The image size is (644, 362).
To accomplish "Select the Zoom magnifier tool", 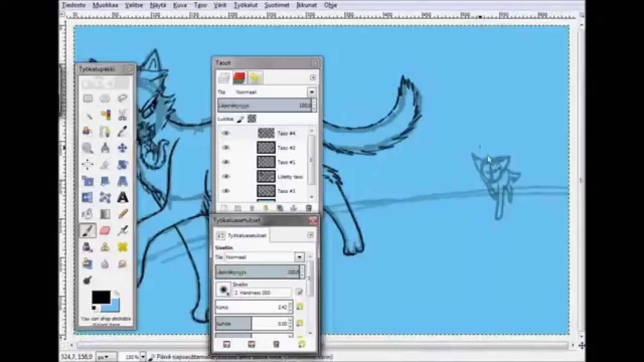I will (x=88, y=148).
